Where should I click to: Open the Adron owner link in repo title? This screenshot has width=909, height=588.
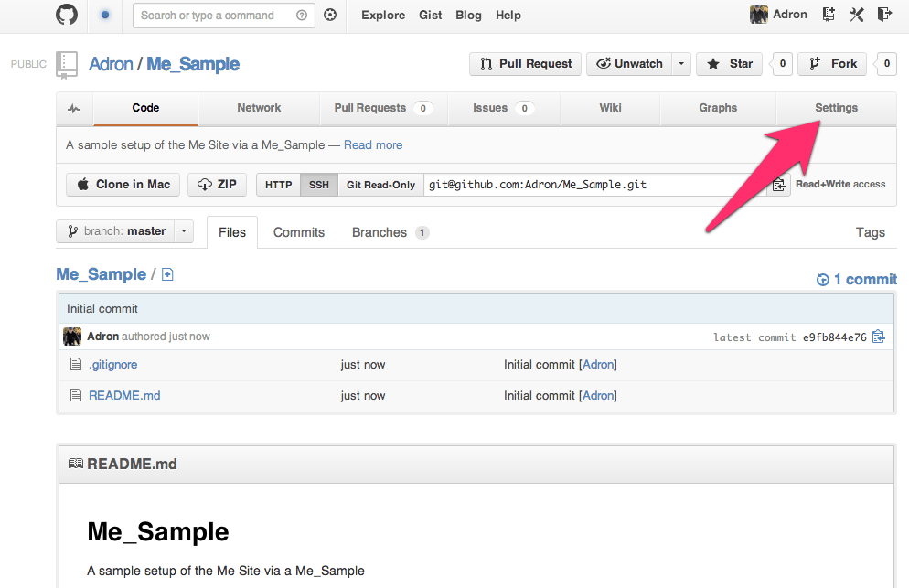pyautogui.click(x=111, y=64)
